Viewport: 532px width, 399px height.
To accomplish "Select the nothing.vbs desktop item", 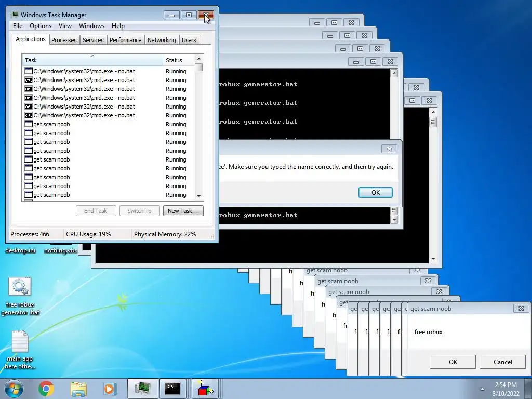I will click(x=60, y=250).
